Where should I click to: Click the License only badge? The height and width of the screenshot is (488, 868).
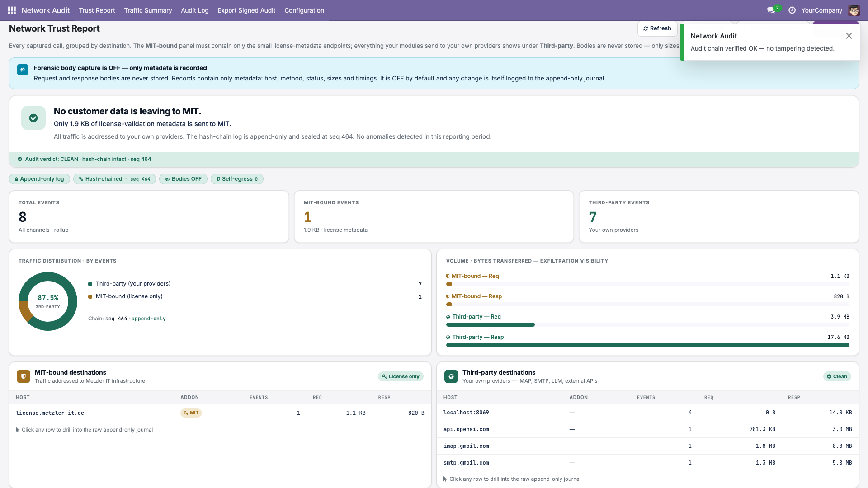401,376
